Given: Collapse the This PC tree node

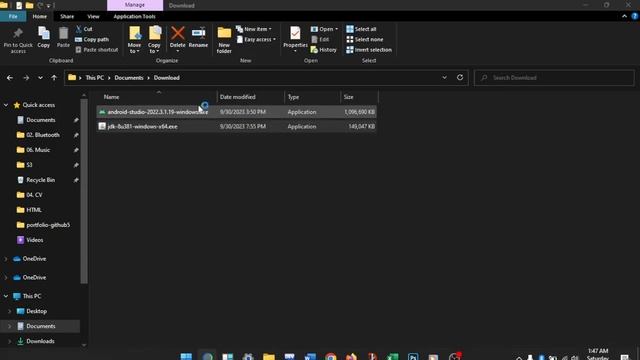Looking at the screenshot, I should click(6, 296).
